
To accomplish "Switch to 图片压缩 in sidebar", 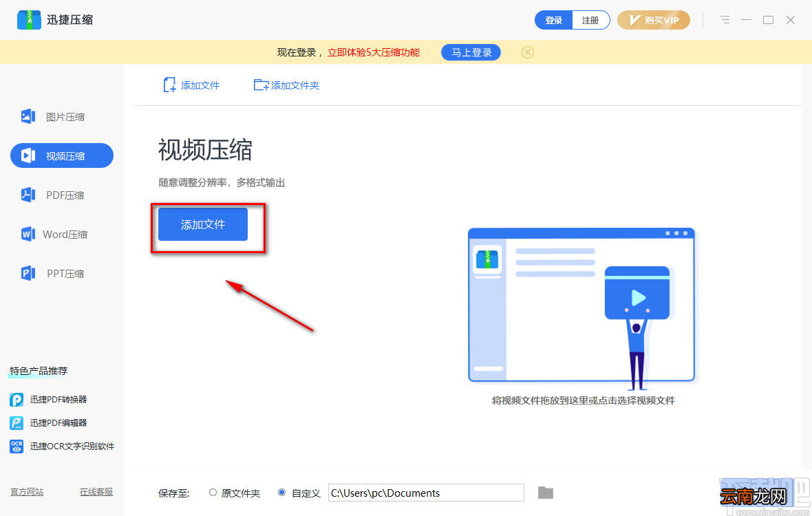I will [62, 116].
